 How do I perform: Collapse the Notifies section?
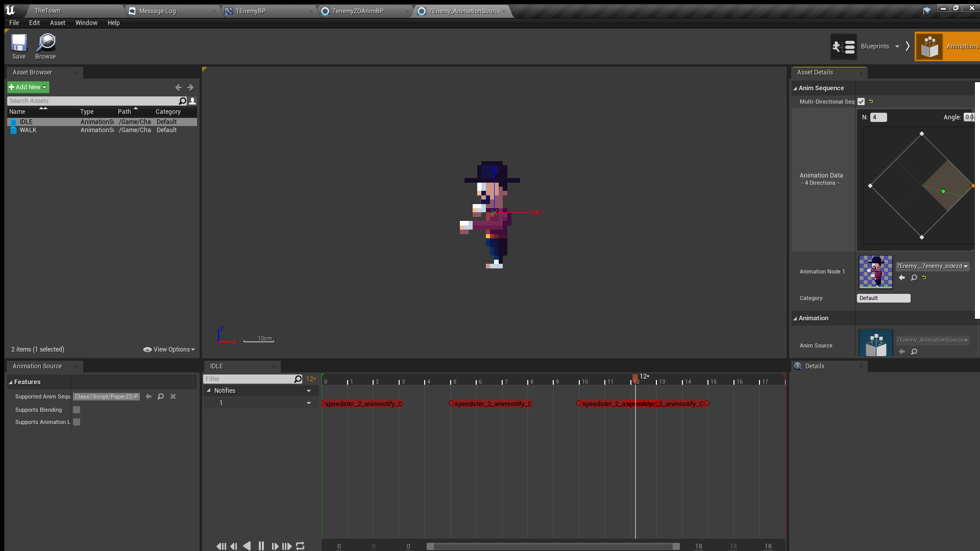[x=209, y=390]
